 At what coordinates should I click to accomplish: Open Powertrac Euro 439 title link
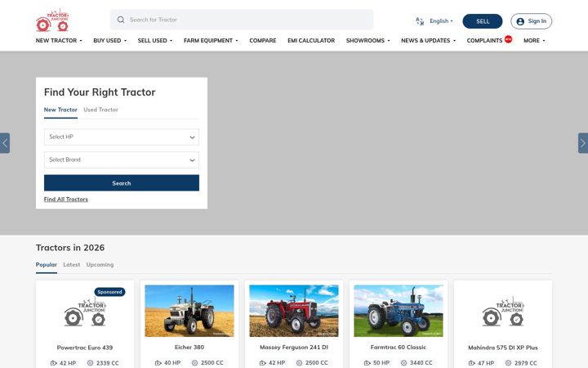(x=85, y=348)
